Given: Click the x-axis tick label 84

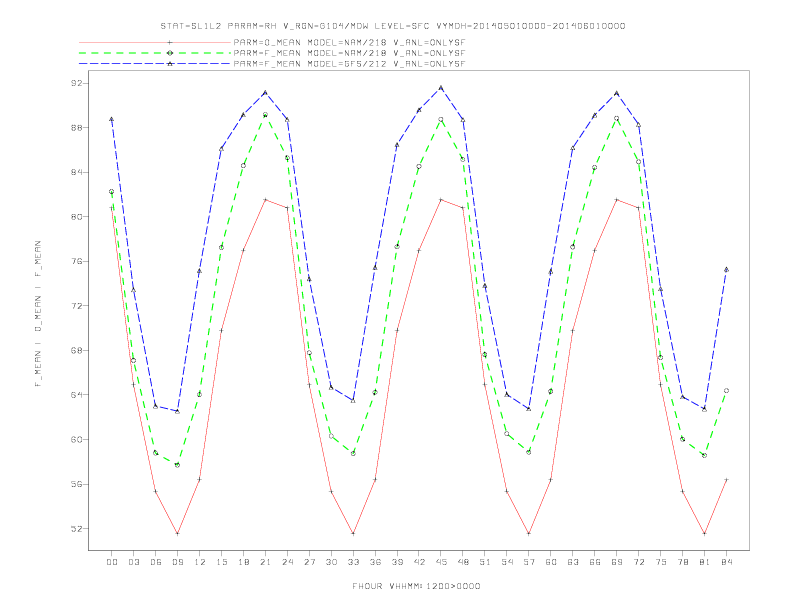Looking at the screenshot, I should tap(726, 562).
